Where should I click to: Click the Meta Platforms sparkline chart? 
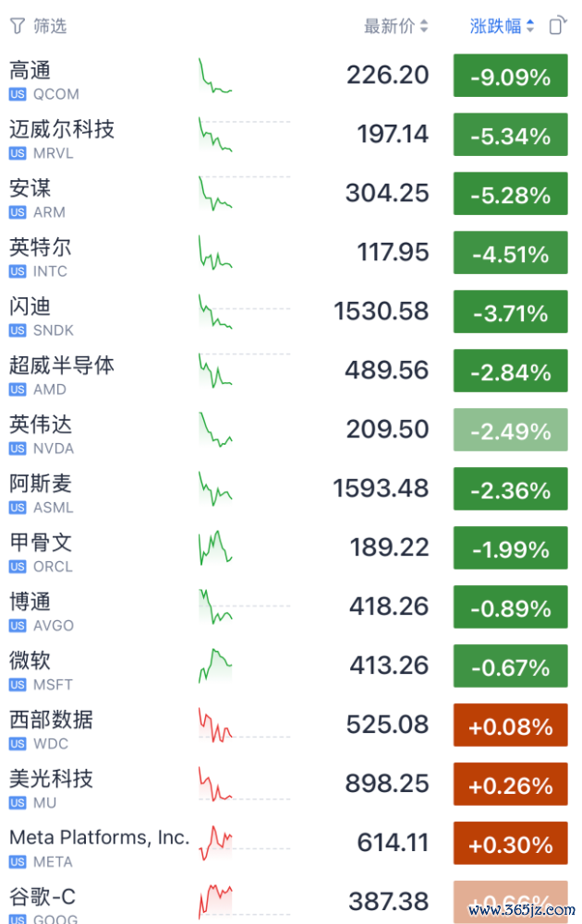[x=216, y=843]
